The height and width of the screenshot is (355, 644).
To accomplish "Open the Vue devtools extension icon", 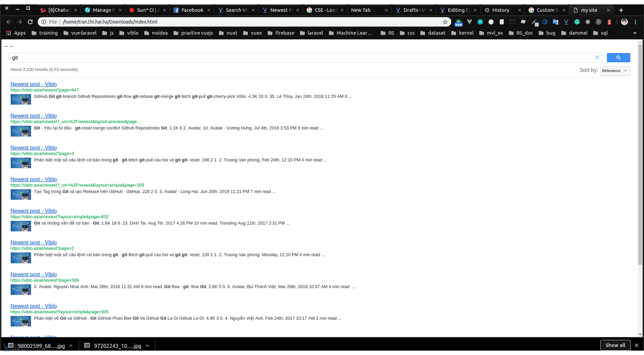I will click(x=469, y=22).
